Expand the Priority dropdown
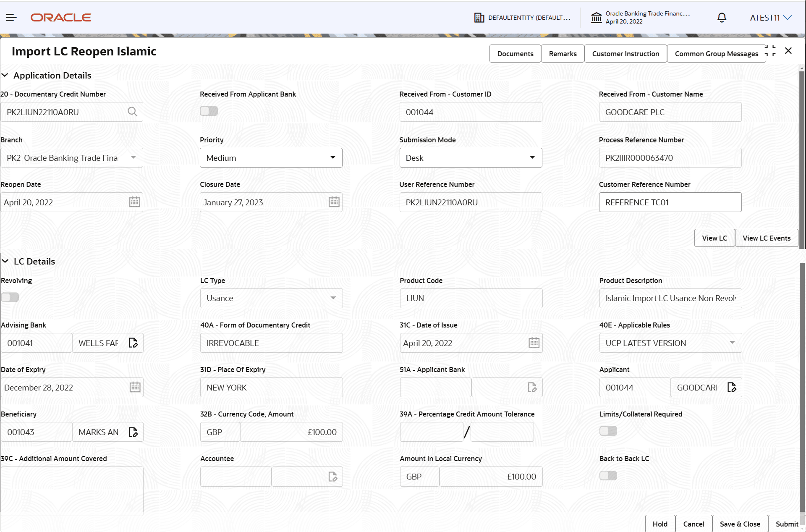Screen dimensions: 806x532 (332, 157)
